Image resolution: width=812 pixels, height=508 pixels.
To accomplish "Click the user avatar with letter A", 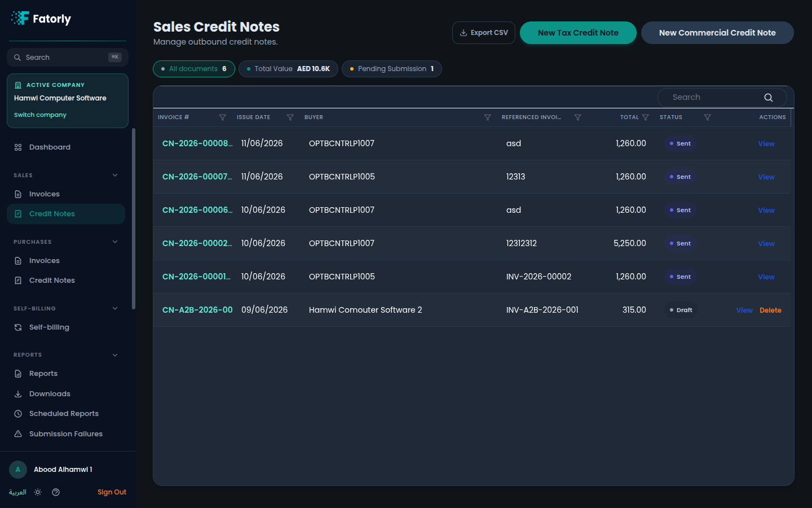I will (x=18, y=470).
